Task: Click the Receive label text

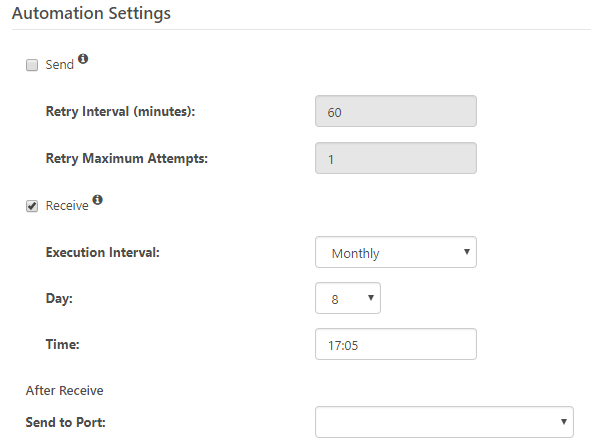Action: coord(67,206)
